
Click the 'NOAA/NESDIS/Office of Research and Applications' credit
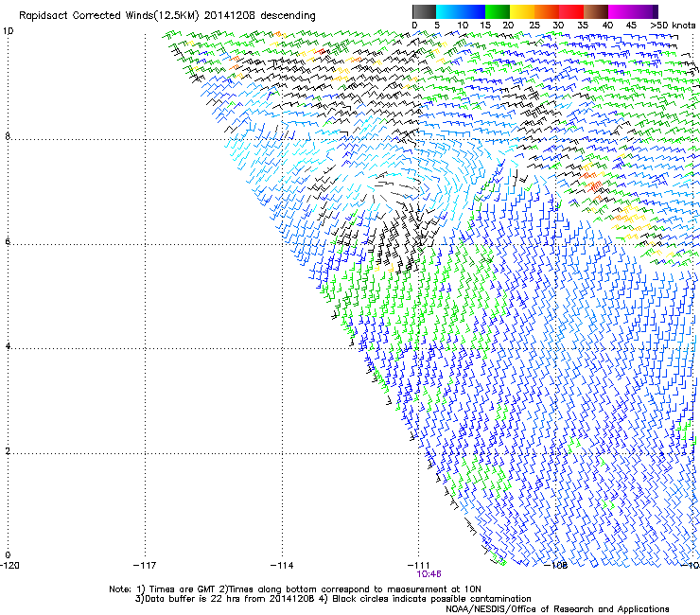tap(557, 609)
